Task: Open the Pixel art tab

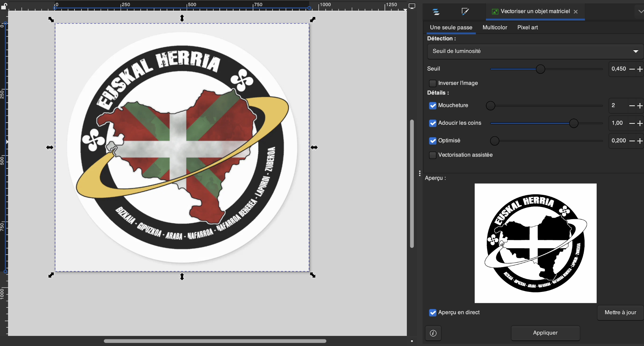Action: (x=527, y=28)
